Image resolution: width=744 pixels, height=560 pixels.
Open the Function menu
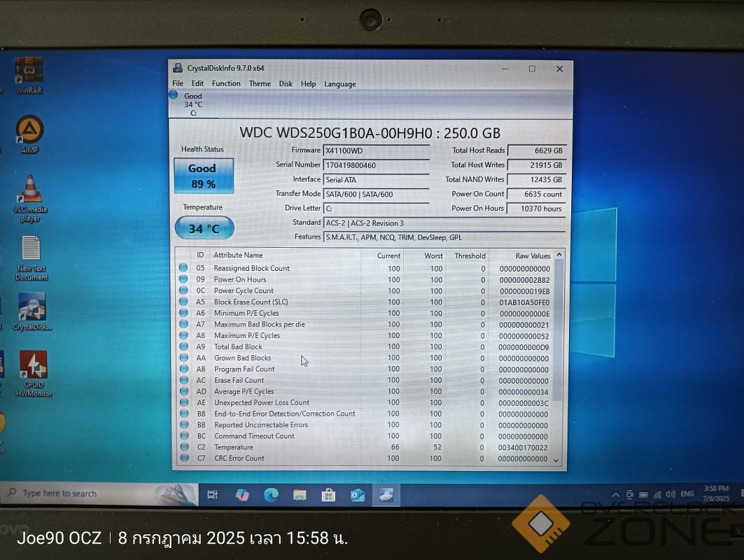[226, 84]
